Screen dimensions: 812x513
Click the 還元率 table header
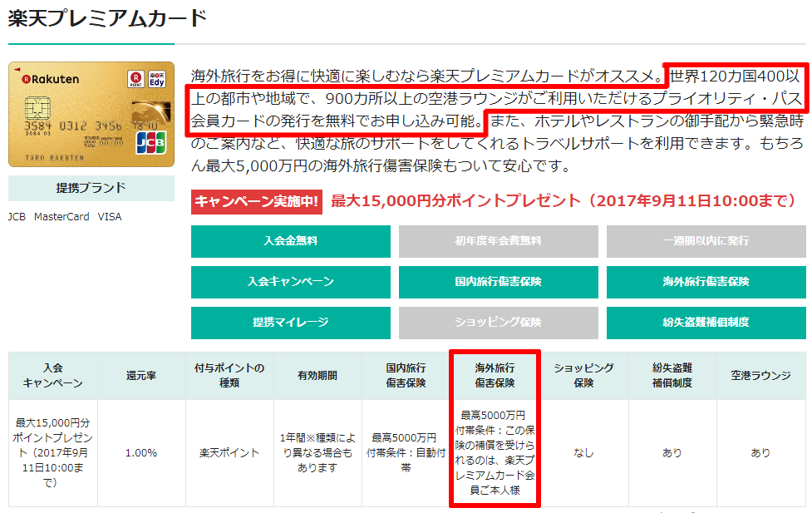click(x=141, y=376)
